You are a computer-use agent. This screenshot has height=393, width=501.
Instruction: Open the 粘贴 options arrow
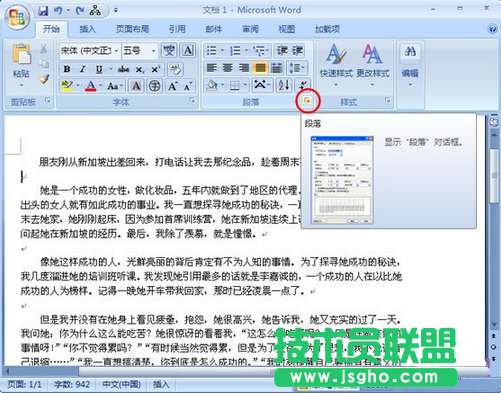click(x=21, y=85)
